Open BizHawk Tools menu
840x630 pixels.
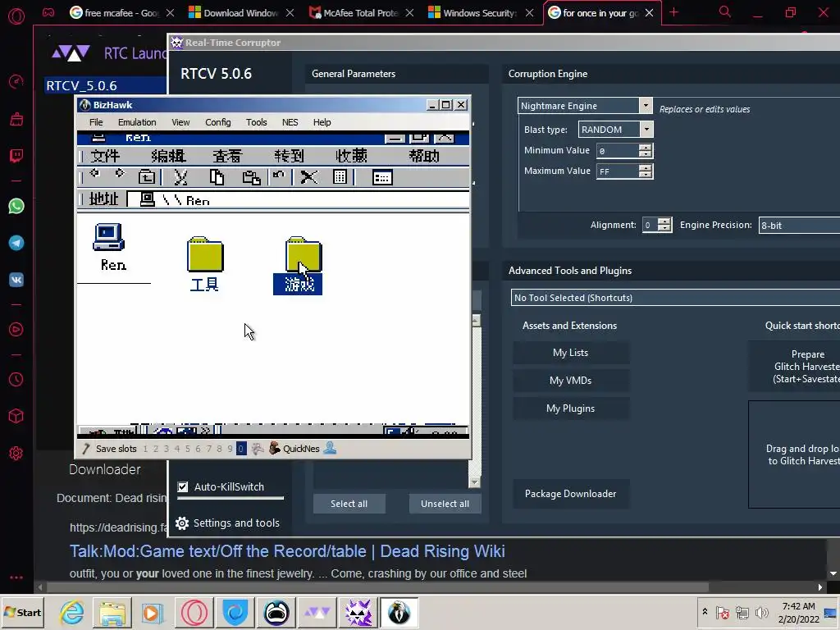[x=257, y=122]
